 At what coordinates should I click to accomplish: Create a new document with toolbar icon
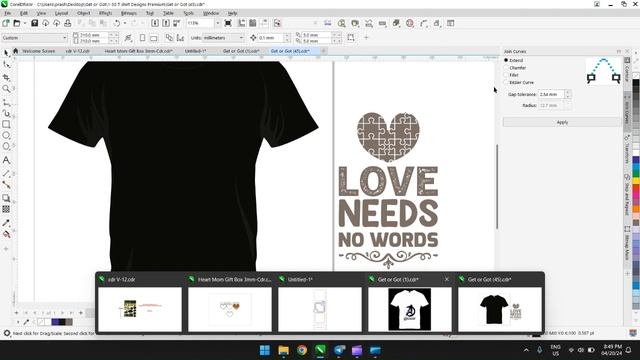pyautogui.click(x=6, y=23)
